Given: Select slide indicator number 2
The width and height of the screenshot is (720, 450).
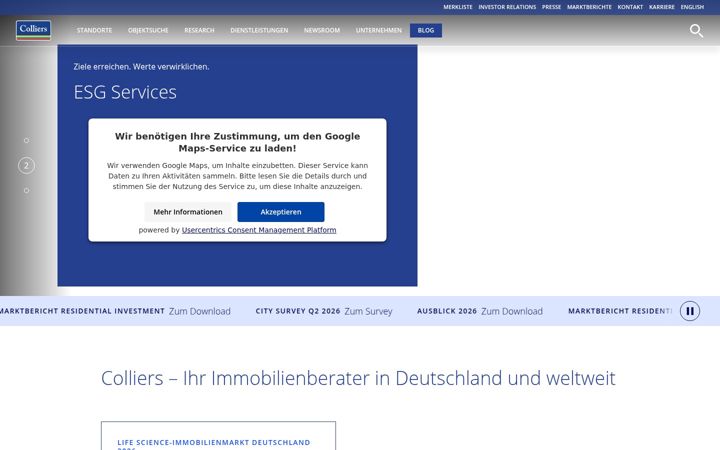Looking at the screenshot, I should pyautogui.click(x=27, y=166).
